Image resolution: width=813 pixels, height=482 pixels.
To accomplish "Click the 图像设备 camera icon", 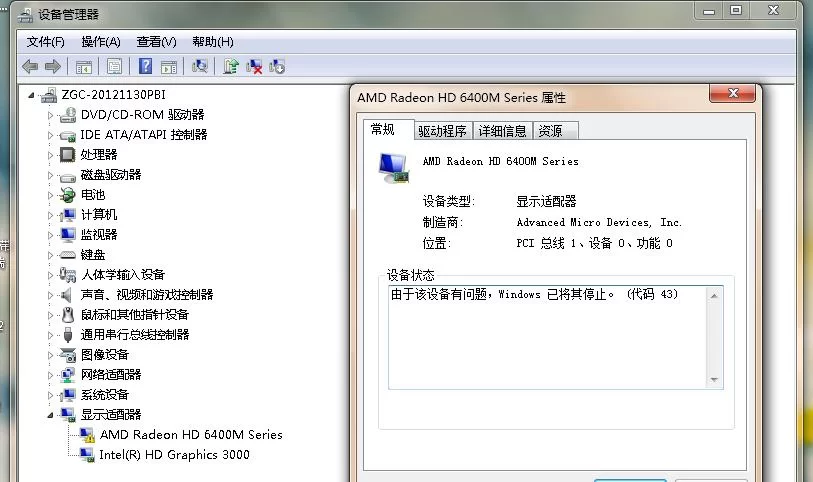I will pos(67,355).
